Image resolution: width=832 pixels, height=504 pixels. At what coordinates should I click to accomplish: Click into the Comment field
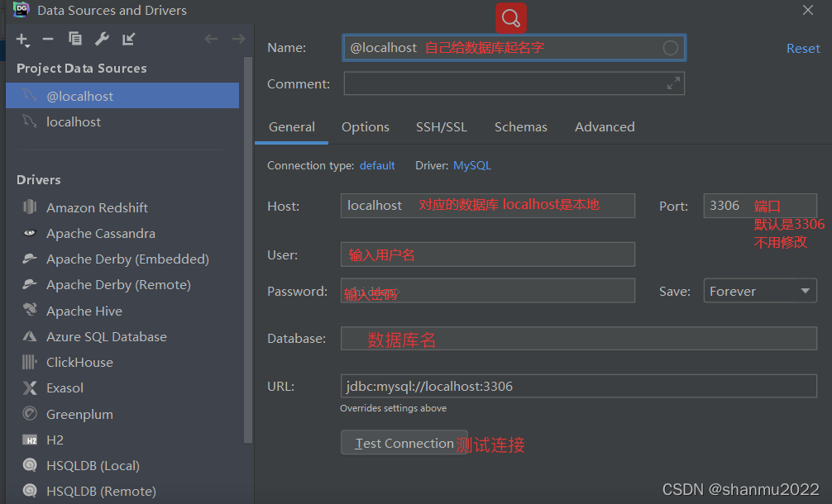pos(514,83)
